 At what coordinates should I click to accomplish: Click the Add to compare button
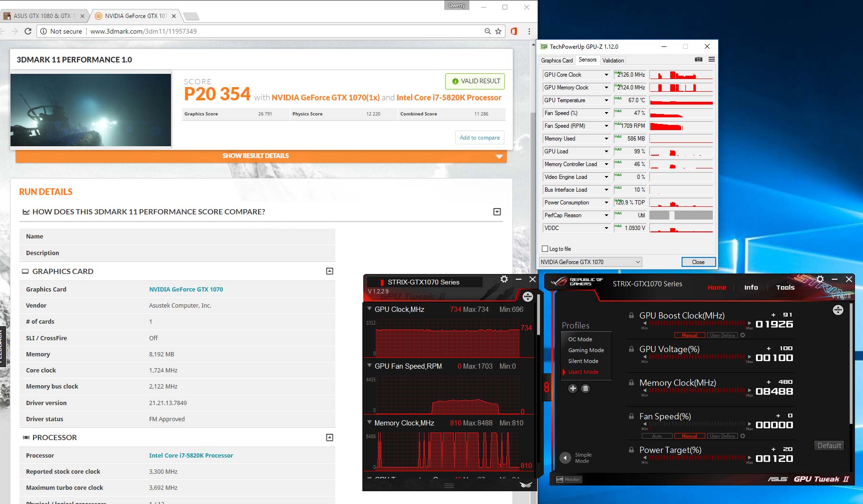point(480,138)
